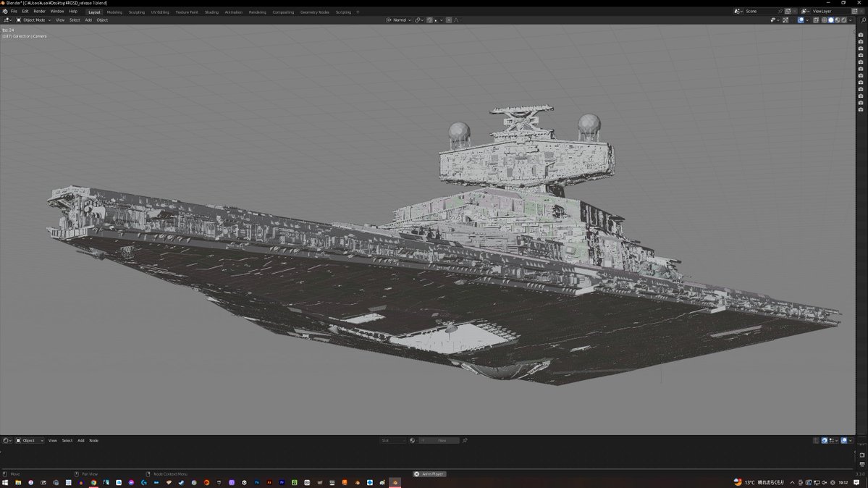Add a new workspace with plus icon
This screenshot has height=488, width=868.
358,12
